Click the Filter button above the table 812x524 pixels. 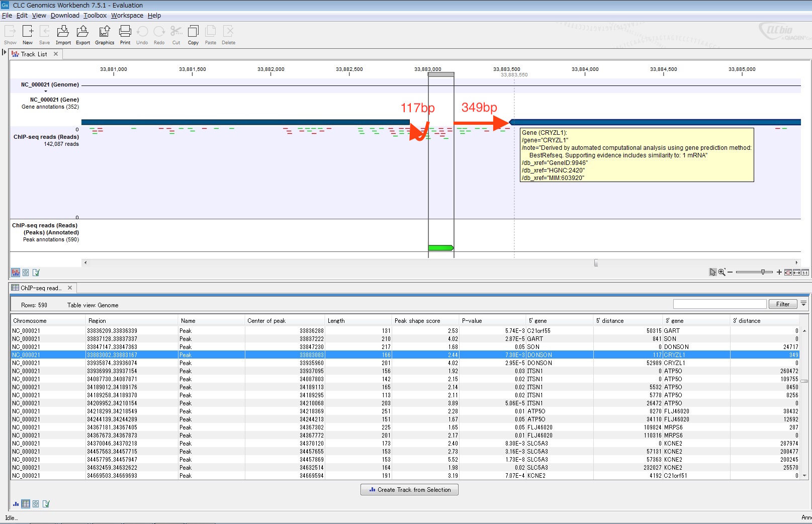[782, 304]
